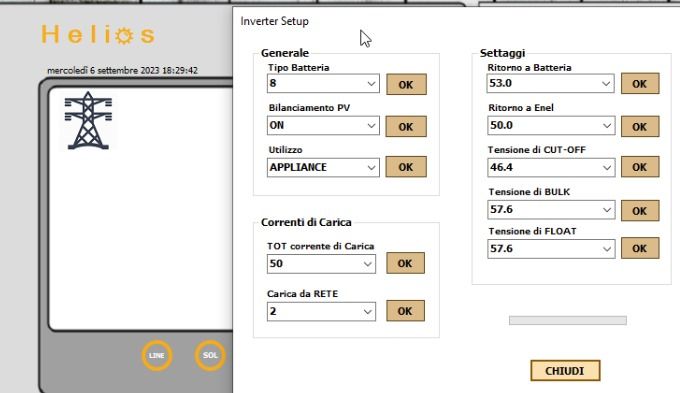Confirm Tipo Batteria with OK
Screen dimensions: 680x393
406,84
